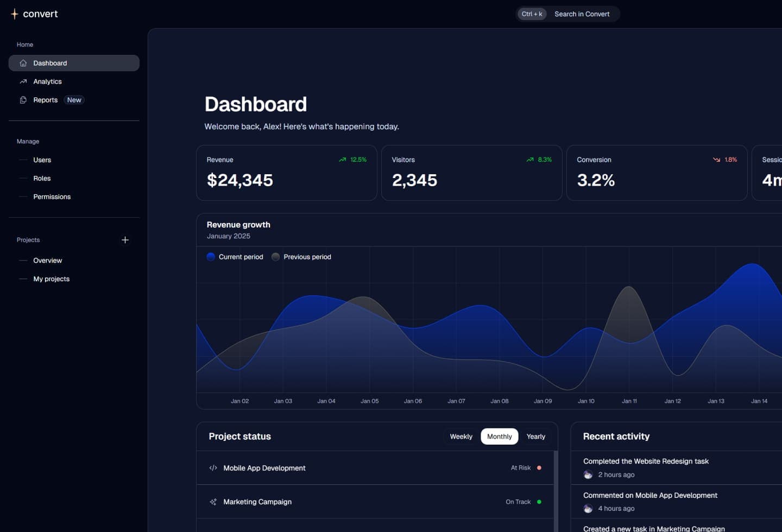This screenshot has width=782, height=532.
Task: Click the Project status list scrollbar
Action: click(x=556, y=491)
